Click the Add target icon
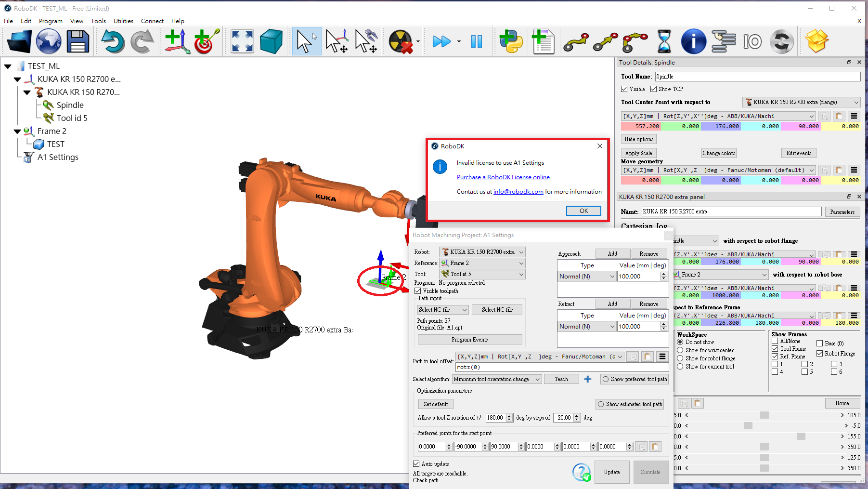 coord(206,41)
